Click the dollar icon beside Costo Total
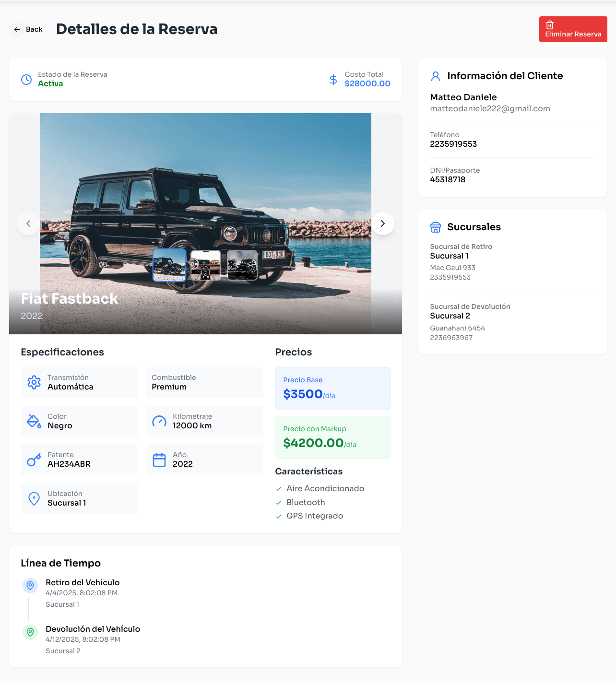 (333, 80)
